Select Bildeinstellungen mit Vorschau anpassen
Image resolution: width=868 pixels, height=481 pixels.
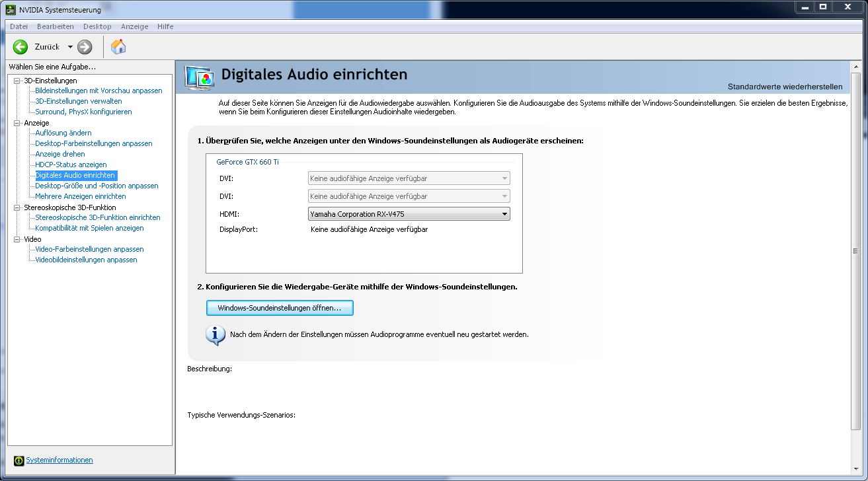click(99, 91)
